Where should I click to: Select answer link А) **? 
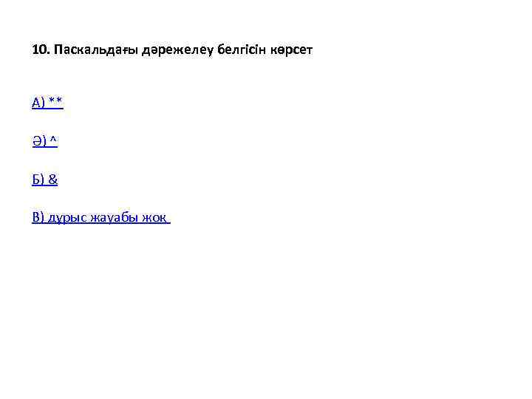[47, 102]
